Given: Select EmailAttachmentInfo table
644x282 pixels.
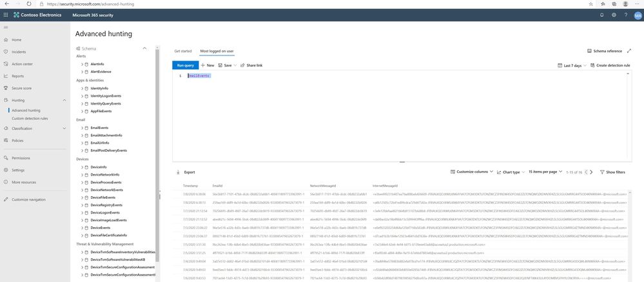Looking at the screenshot, I should (x=106, y=136).
